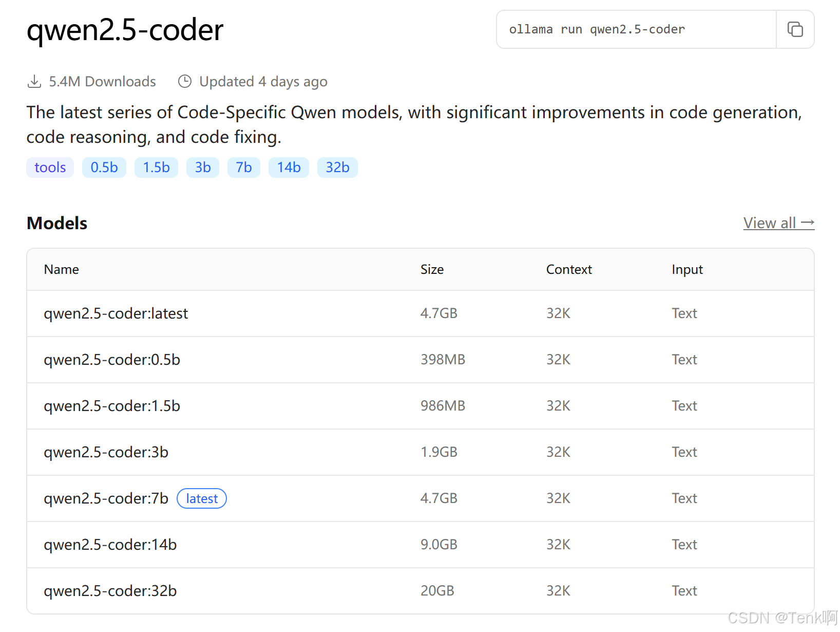840x632 pixels.
Task: Click the latest badge on 7b row
Action: pos(202,498)
